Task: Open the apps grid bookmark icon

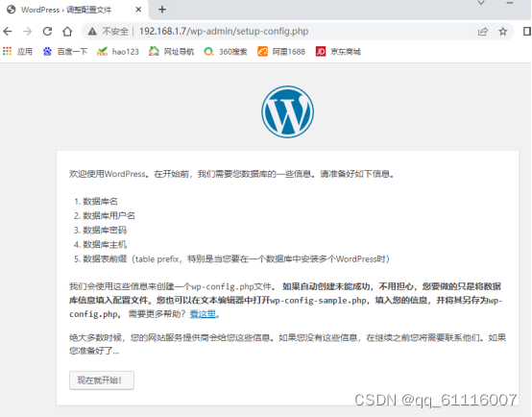Action: click(7, 51)
